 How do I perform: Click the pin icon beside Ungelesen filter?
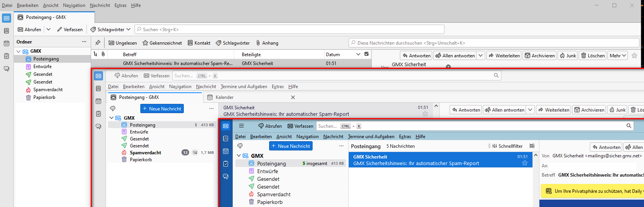tap(98, 43)
